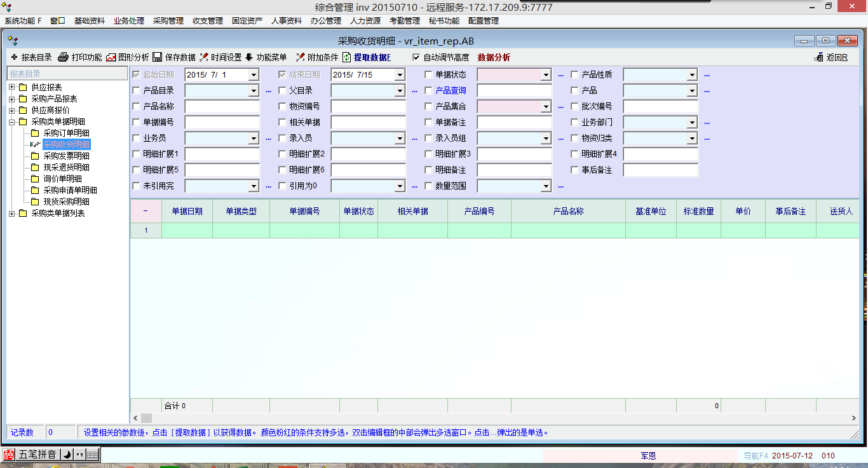Open the 业务部门 dropdown list
Viewport: 868px width, 468px height.
(x=692, y=123)
